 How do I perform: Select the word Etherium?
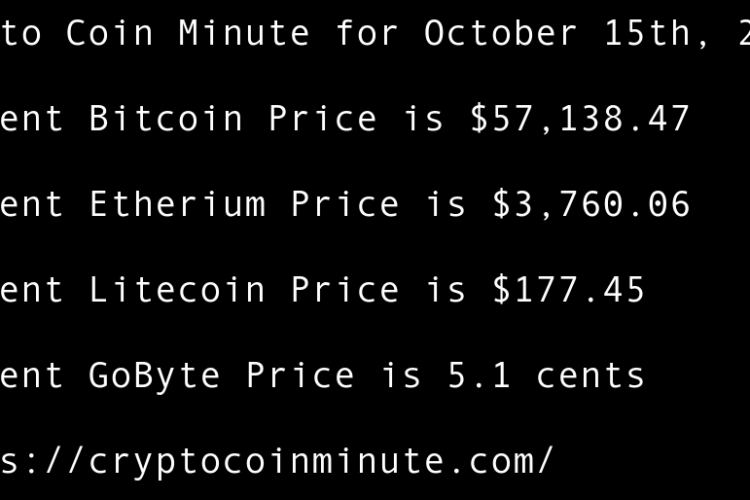coord(177,205)
